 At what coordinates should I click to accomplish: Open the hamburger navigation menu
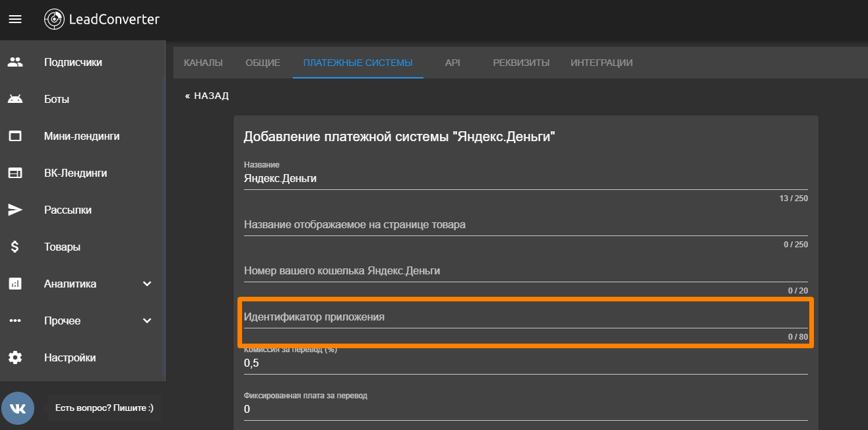coord(15,19)
